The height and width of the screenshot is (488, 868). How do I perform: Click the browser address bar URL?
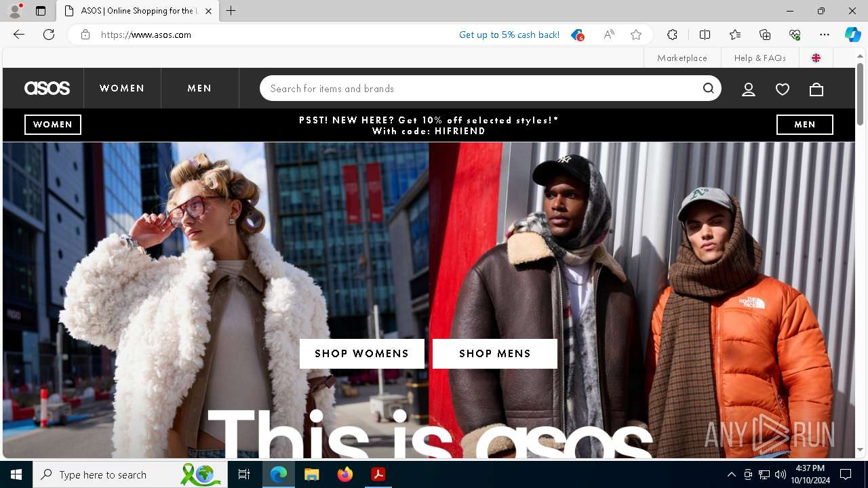pos(146,35)
